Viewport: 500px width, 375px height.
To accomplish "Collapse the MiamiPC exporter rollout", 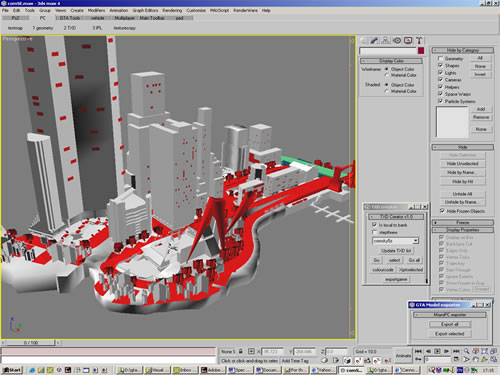I will (450, 315).
